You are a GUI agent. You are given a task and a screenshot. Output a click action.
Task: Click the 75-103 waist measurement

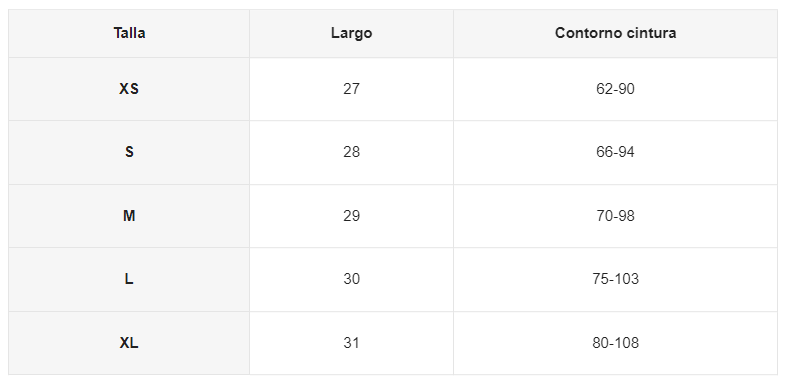(x=615, y=279)
